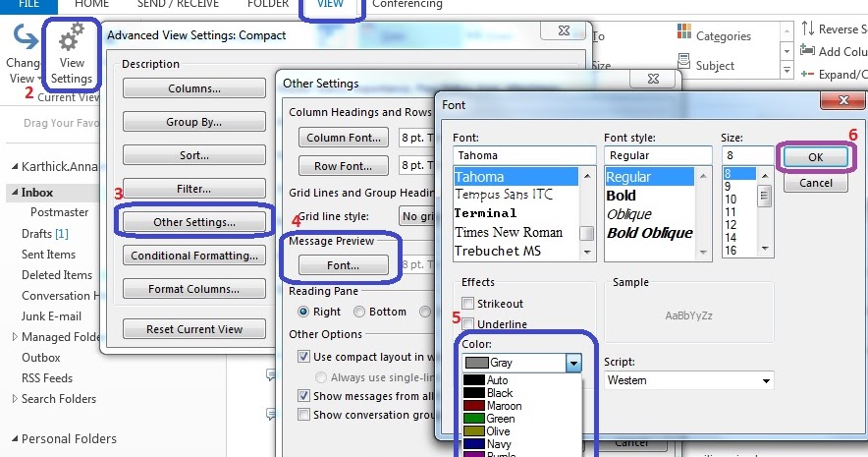
Task: Pick the Maroon color option
Action: pyautogui.click(x=522, y=406)
